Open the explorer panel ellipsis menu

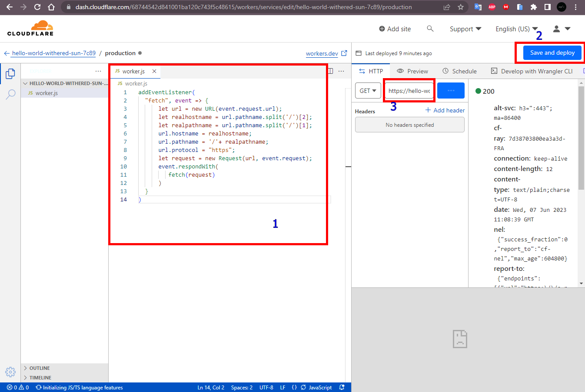click(98, 71)
